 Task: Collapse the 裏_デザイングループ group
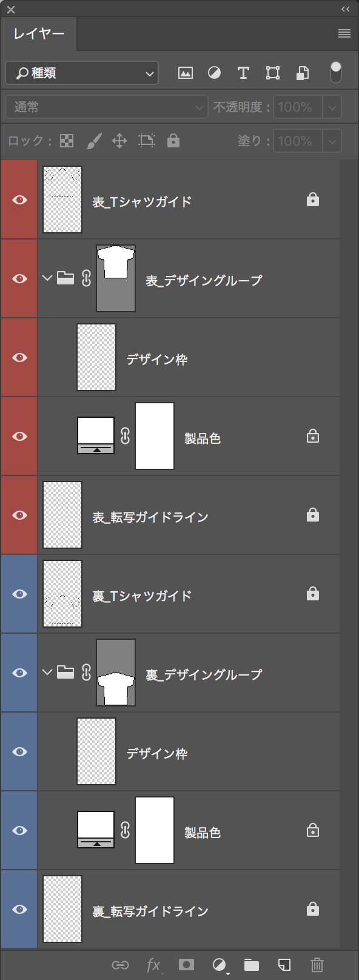click(x=47, y=673)
